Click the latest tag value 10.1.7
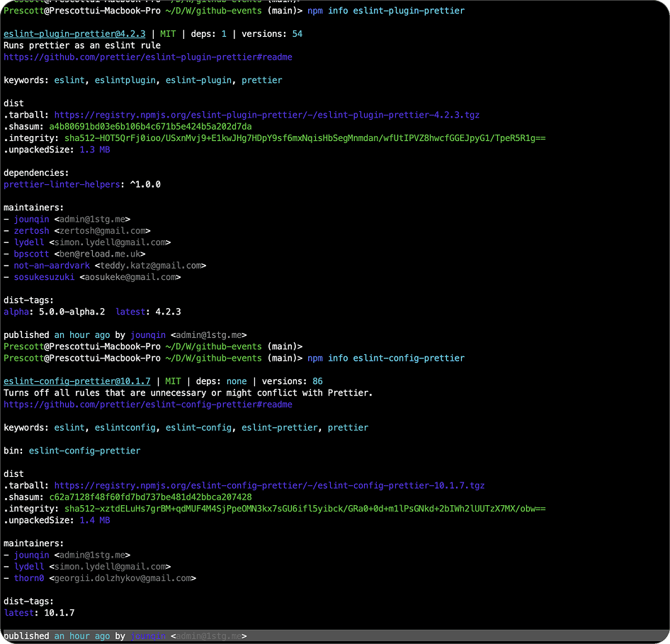670x644 pixels. click(x=59, y=613)
